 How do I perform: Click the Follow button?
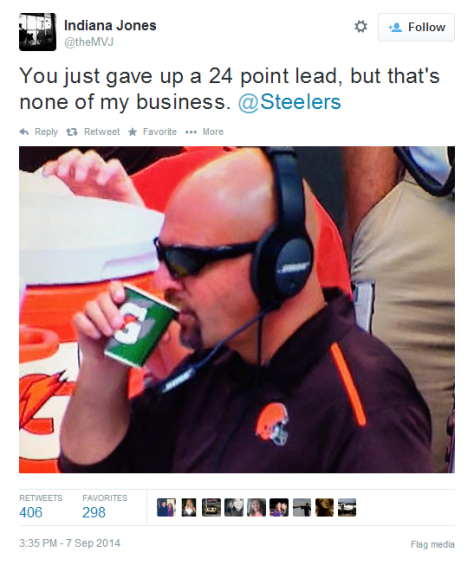coord(416,27)
